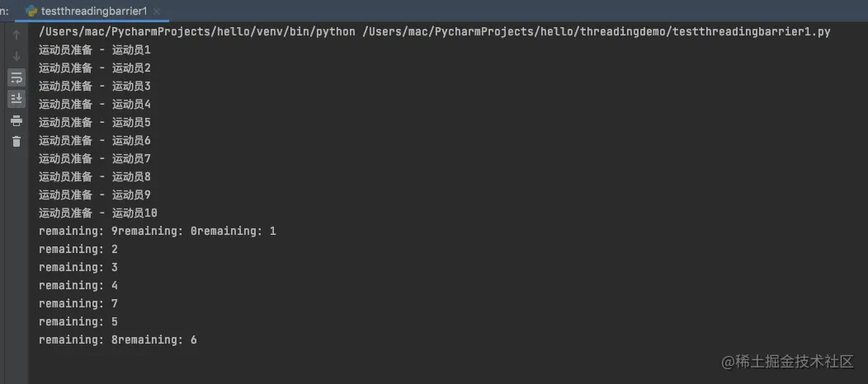Select the 'remaining: 2' output line
Viewport: 868px width, 384px height.
click(78, 249)
